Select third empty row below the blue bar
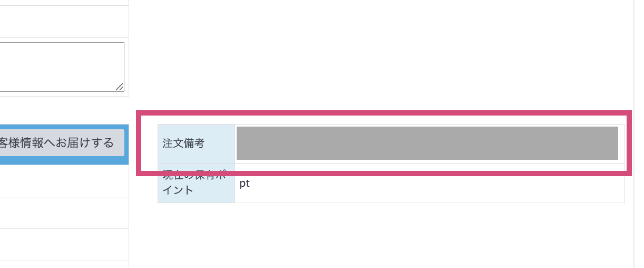Image resolution: width=644 pixels, height=268 pixels. [x=63, y=245]
